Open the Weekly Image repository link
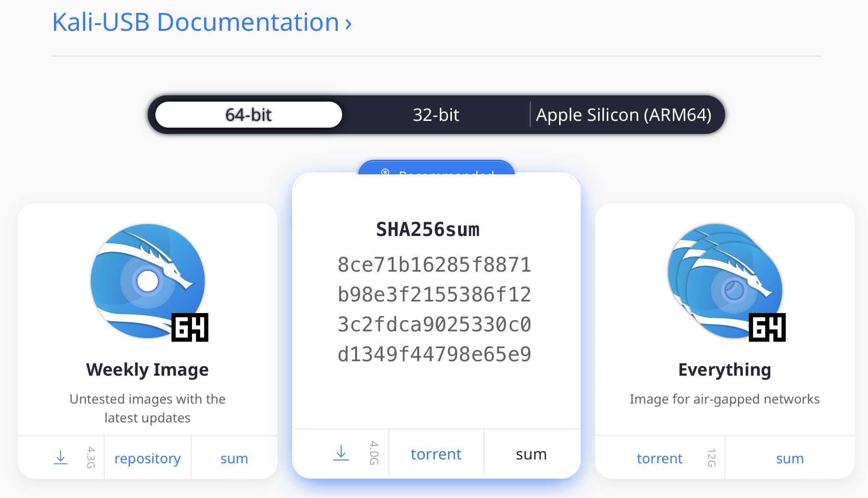This screenshot has width=868, height=498. [148, 459]
